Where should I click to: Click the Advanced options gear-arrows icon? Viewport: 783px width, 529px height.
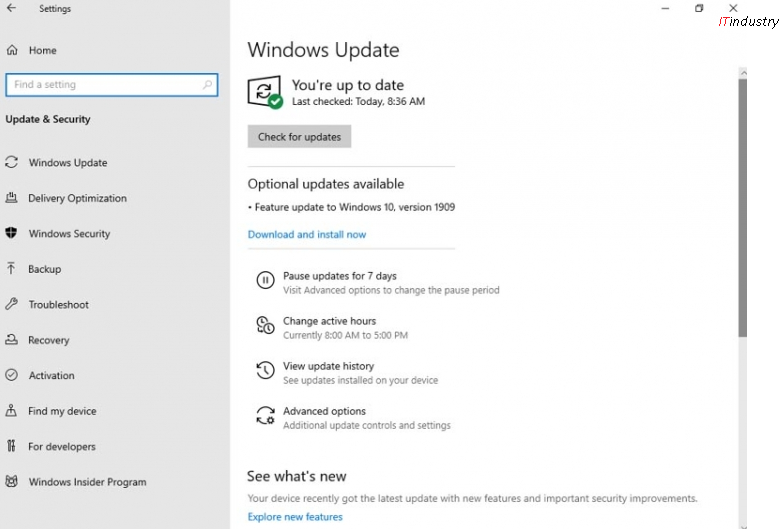click(265, 415)
